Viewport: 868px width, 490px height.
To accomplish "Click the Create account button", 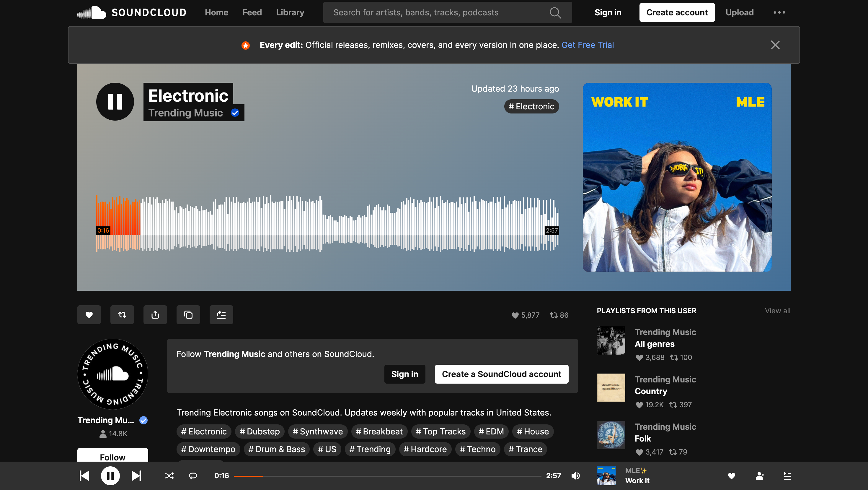I will (677, 12).
